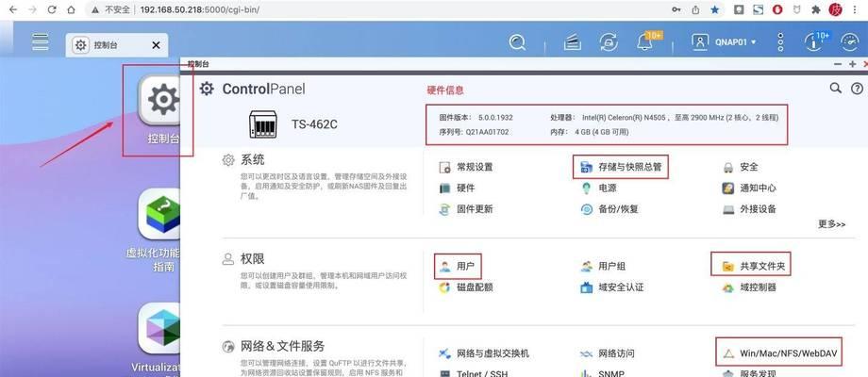Expand 更多>> more system options
The width and height of the screenshot is (868, 377).
click(x=831, y=224)
